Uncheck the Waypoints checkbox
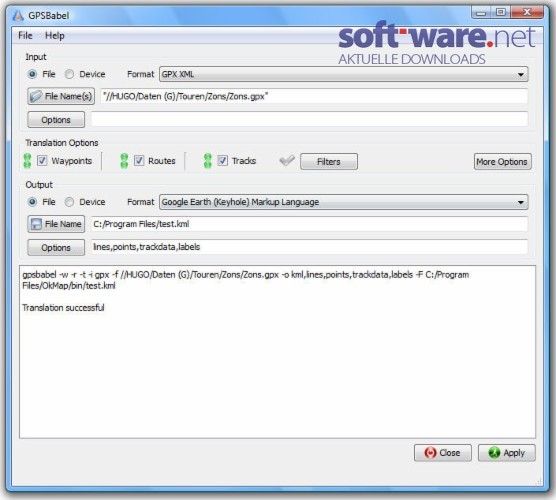The width and height of the screenshot is (556, 500). [42, 161]
